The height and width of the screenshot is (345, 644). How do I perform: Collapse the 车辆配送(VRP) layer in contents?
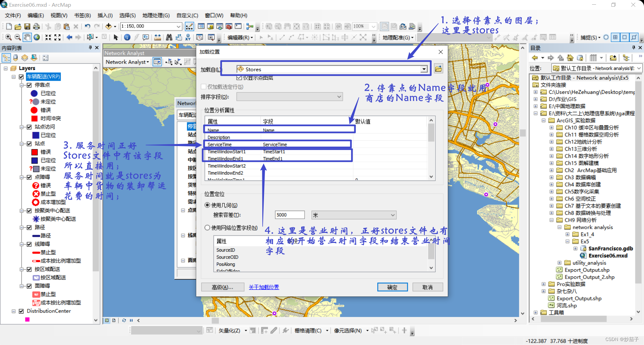tap(13, 77)
